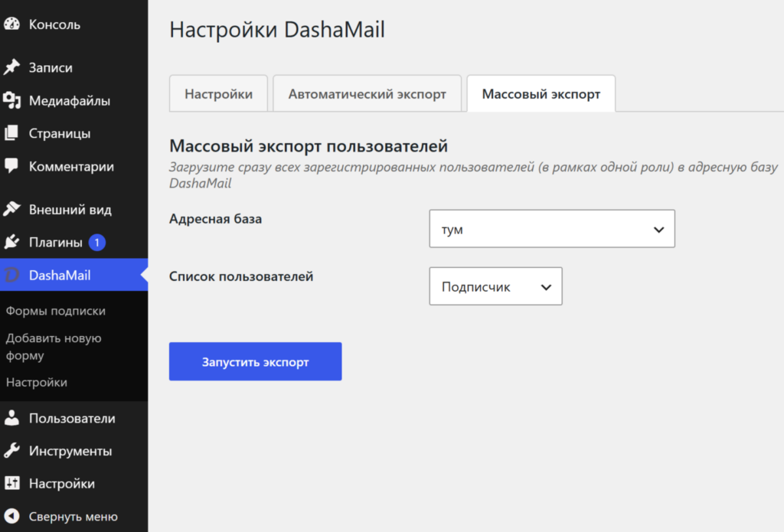The width and height of the screenshot is (784, 532).
Task: Click the Медиафайлы media icon
Action: (x=12, y=100)
